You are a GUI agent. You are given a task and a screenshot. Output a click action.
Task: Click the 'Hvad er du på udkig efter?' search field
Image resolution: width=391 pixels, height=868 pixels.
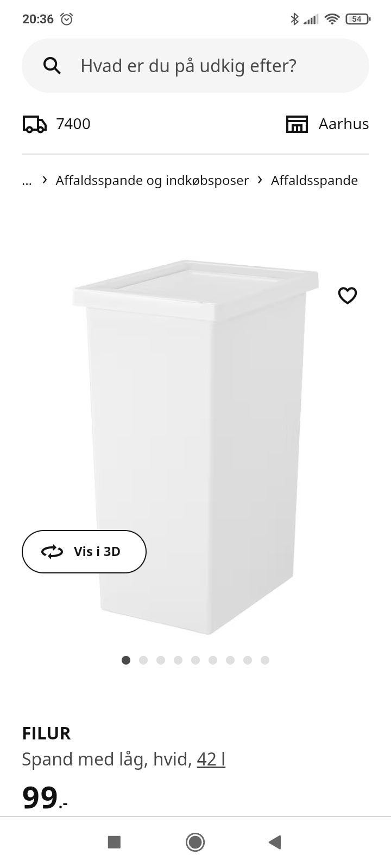195,66
